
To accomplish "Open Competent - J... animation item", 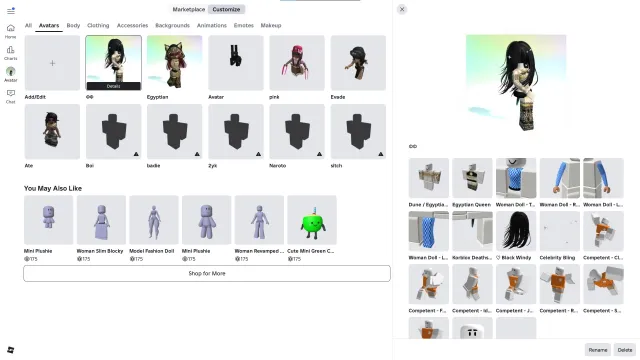I will (516, 284).
